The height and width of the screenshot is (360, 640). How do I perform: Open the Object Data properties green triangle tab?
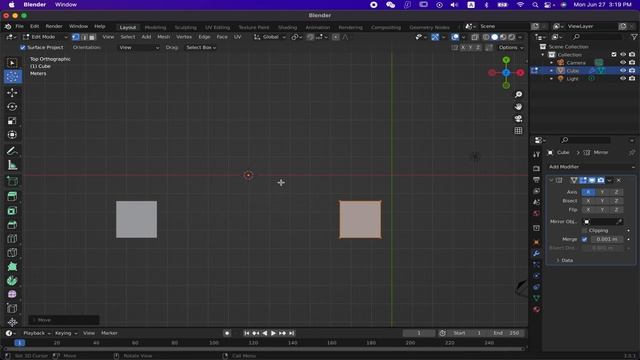[x=536, y=298]
